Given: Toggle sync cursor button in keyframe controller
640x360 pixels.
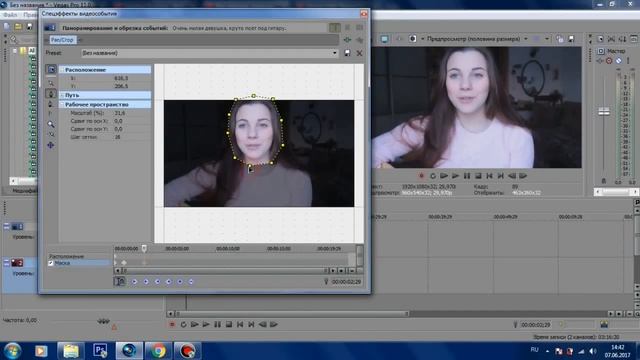Looking at the screenshot, I should tap(120, 281).
